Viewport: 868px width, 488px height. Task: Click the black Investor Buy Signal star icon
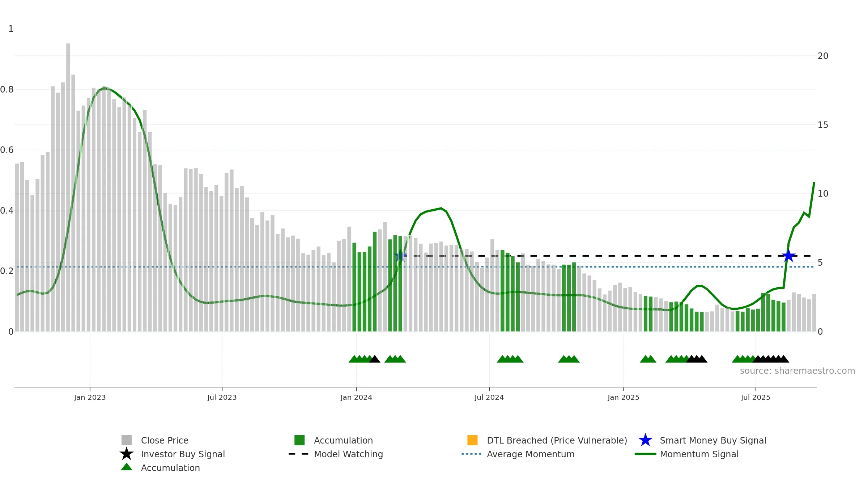[x=126, y=454]
